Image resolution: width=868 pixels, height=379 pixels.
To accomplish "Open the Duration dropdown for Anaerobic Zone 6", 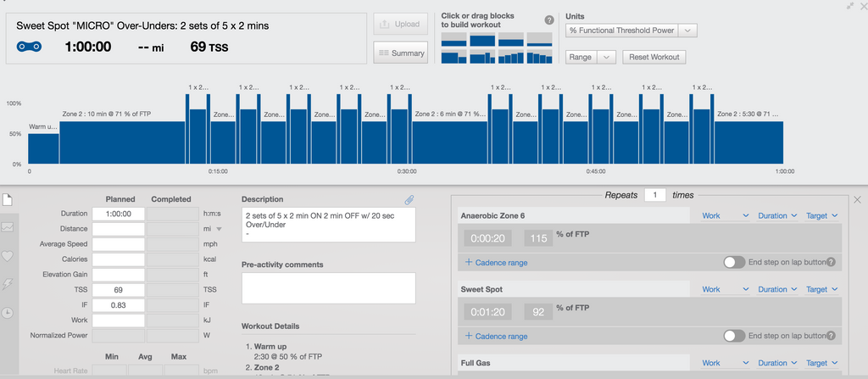I will point(777,215).
